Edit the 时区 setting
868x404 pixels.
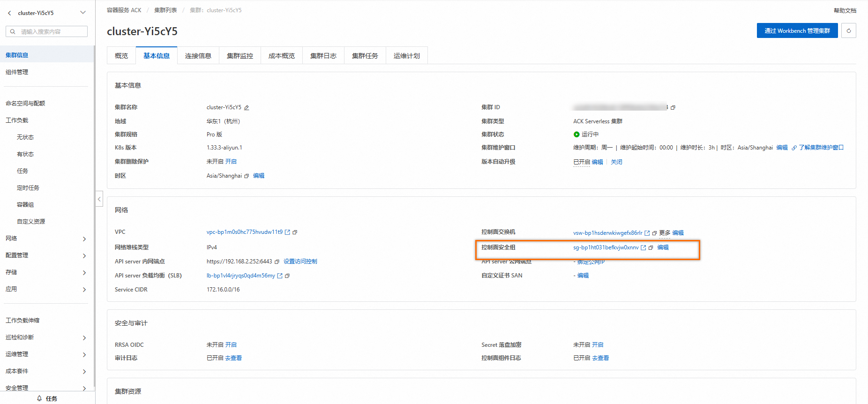tap(259, 176)
